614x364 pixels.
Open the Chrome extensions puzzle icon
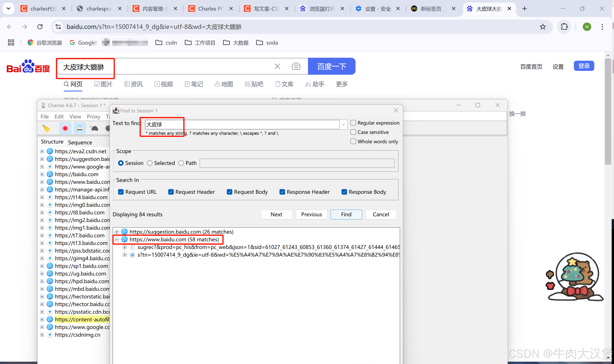pos(565,27)
